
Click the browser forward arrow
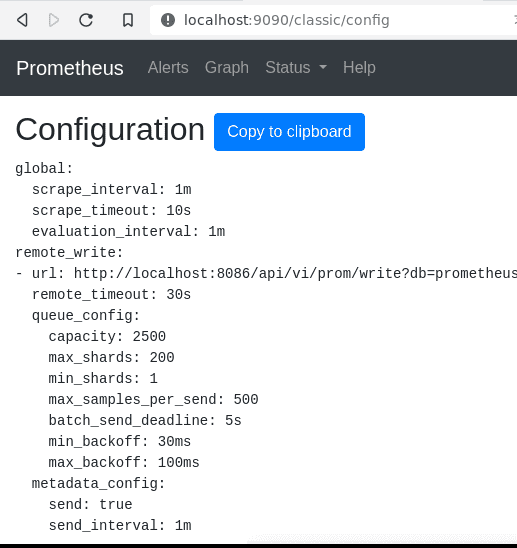53,20
